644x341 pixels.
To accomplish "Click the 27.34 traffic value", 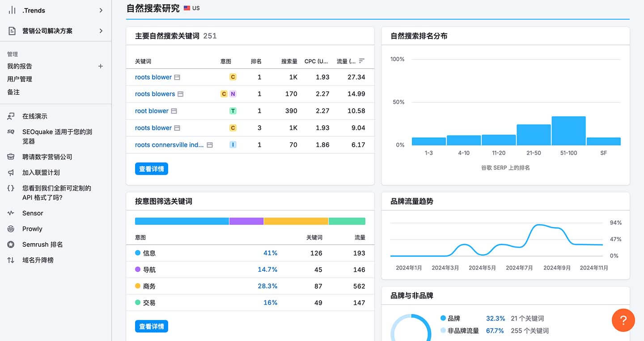I will tap(356, 77).
